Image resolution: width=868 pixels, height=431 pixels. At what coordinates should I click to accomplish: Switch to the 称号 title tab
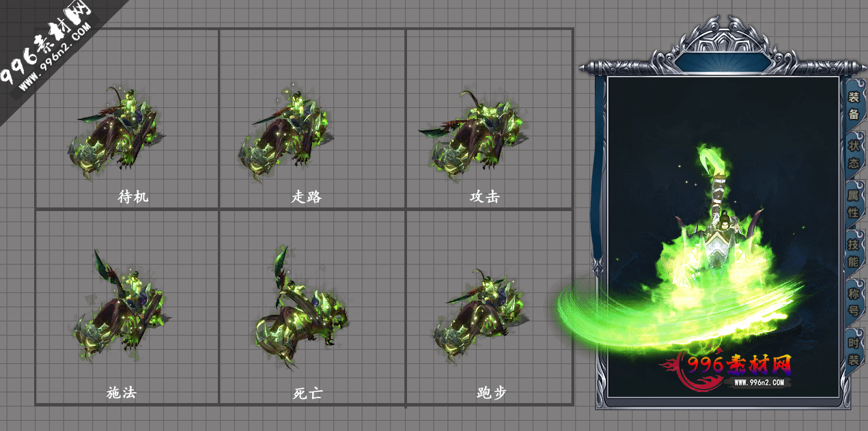854,302
